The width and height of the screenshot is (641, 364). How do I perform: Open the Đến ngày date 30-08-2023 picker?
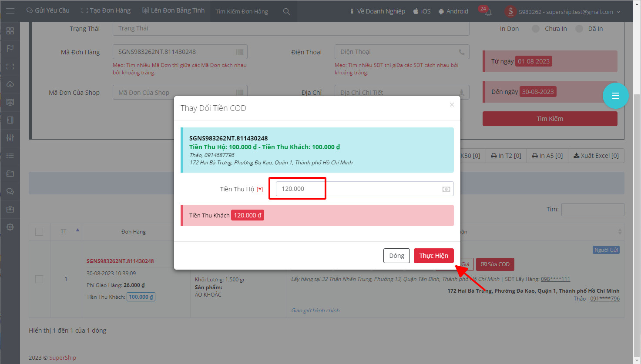[x=538, y=92]
